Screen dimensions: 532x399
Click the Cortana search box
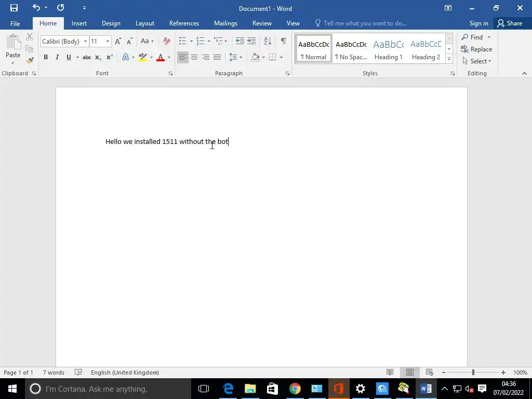(108, 389)
